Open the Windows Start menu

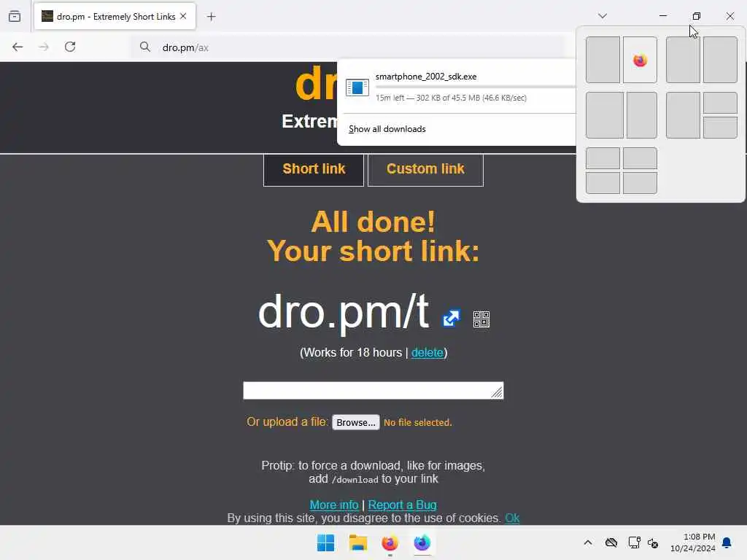[x=326, y=542]
